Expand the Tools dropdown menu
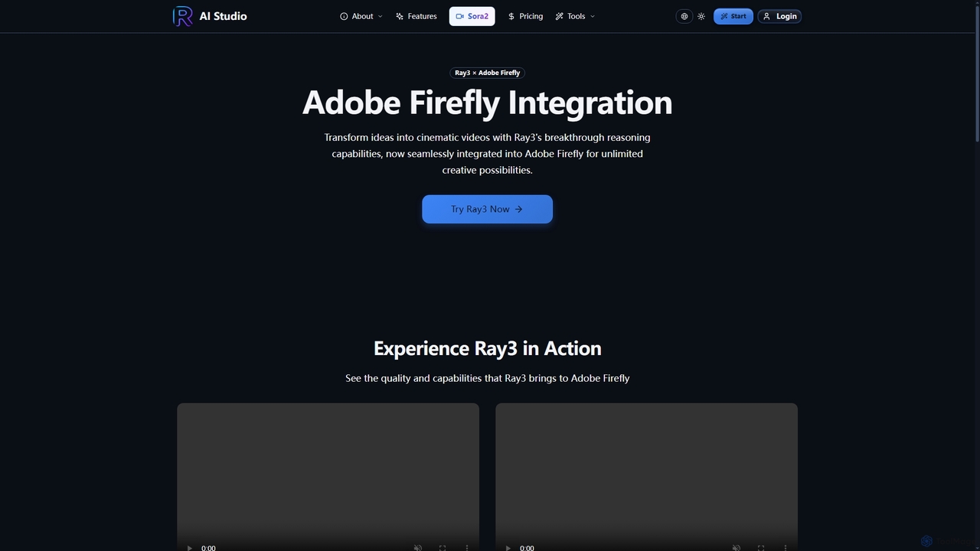This screenshot has width=980, height=551. click(x=575, y=16)
